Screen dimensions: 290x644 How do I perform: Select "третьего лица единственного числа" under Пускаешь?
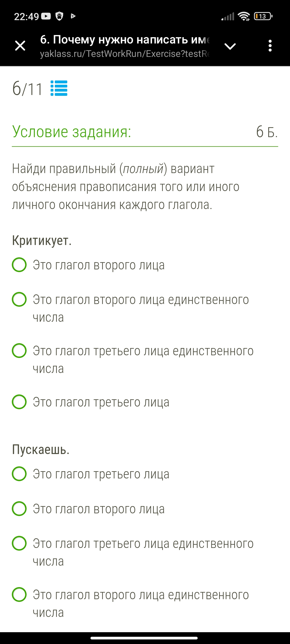pyautogui.click(x=19, y=543)
